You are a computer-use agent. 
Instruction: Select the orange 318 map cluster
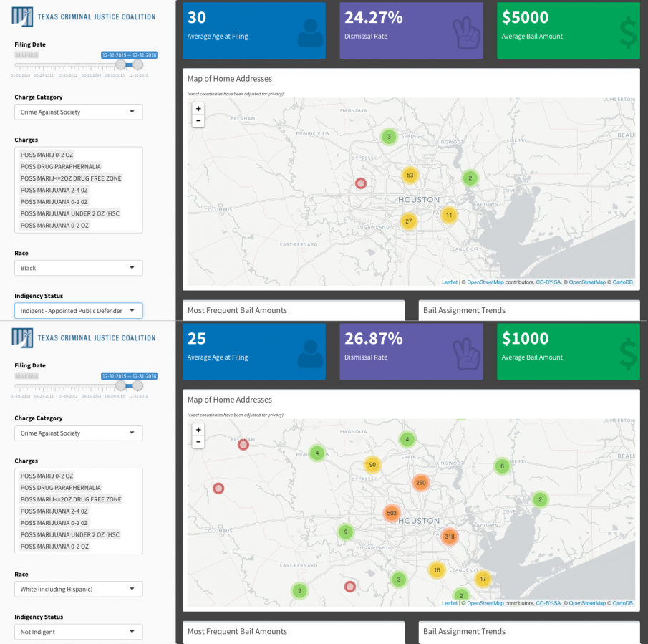450,537
